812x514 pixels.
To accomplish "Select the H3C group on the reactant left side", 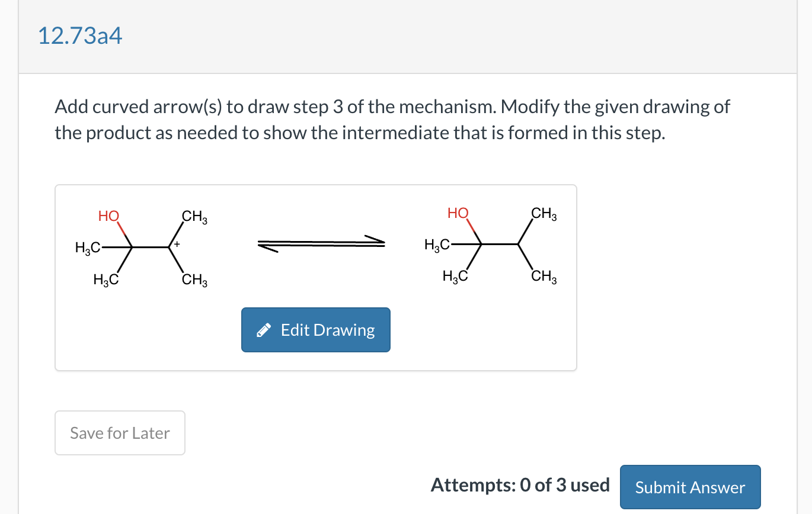I will tap(88, 248).
